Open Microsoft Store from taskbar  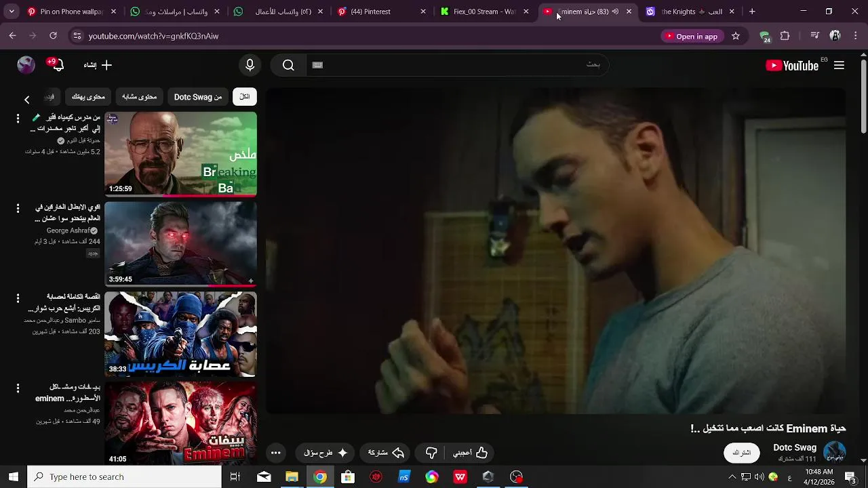[348, 477]
